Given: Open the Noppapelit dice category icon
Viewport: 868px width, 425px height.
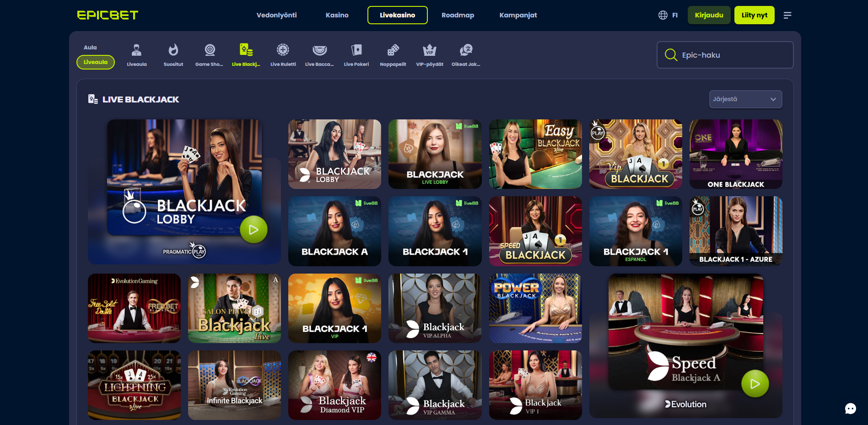Looking at the screenshot, I should (x=393, y=50).
